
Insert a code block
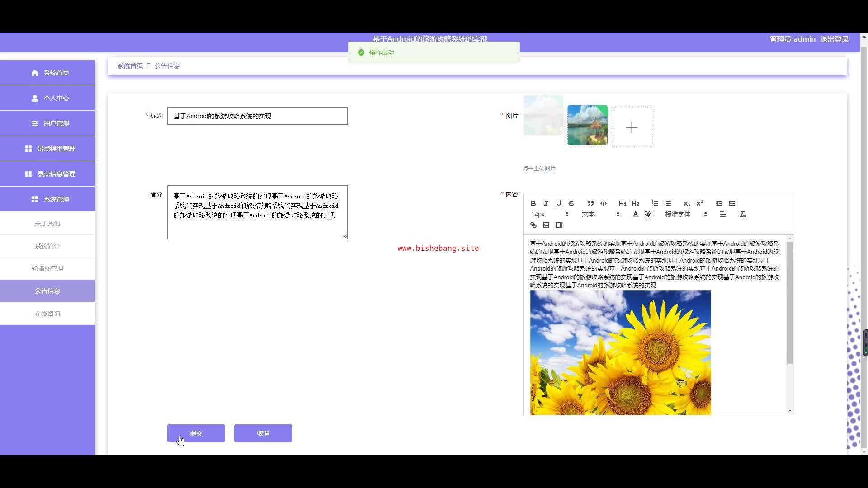point(603,203)
